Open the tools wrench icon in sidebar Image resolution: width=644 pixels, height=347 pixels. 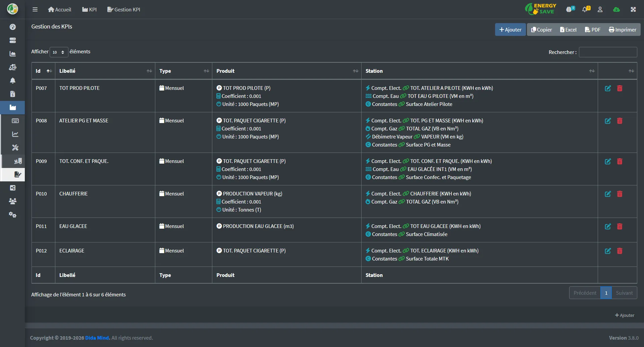(15, 148)
